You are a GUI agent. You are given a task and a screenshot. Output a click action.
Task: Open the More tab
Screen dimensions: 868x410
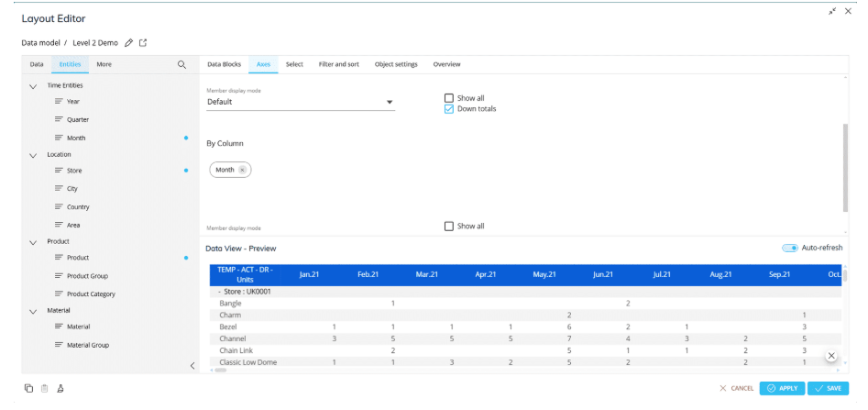(104, 64)
